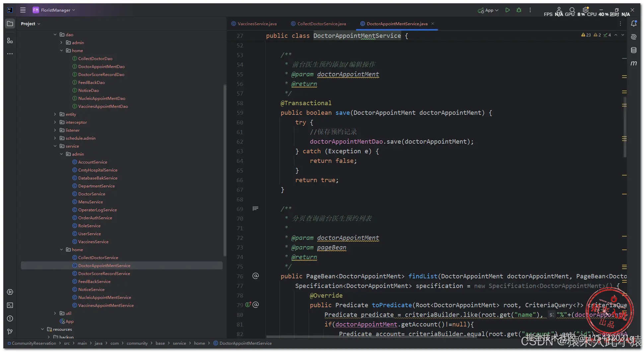Click the override gutter icon on line 79
This screenshot has height=352, width=644.
(x=248, y=305)
